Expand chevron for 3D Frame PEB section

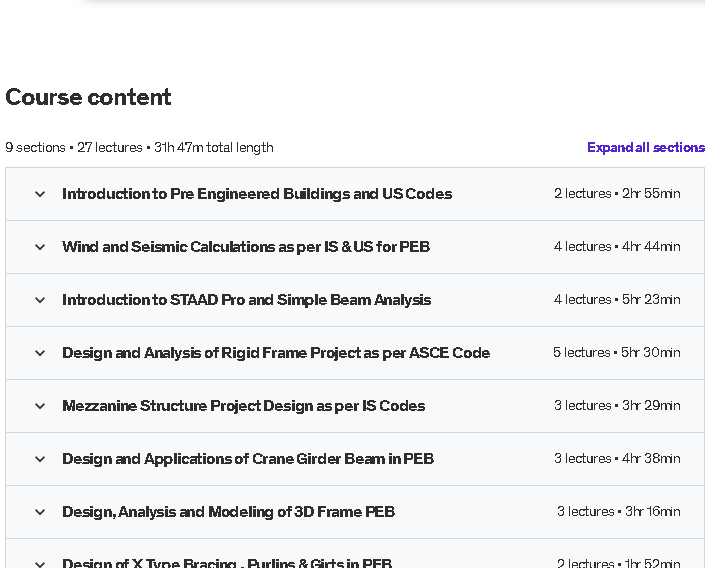click(40, 513)
